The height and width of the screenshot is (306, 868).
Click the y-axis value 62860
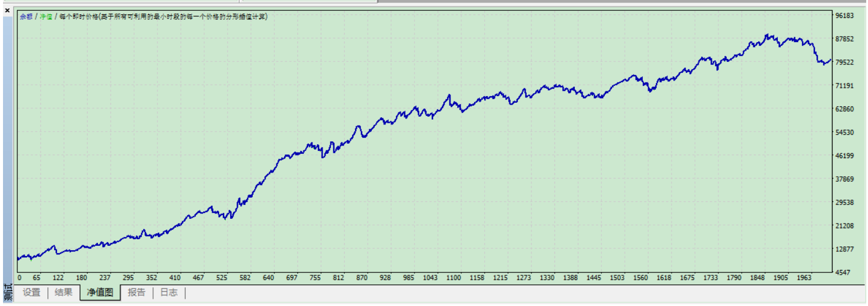click(x=844, y=109)
